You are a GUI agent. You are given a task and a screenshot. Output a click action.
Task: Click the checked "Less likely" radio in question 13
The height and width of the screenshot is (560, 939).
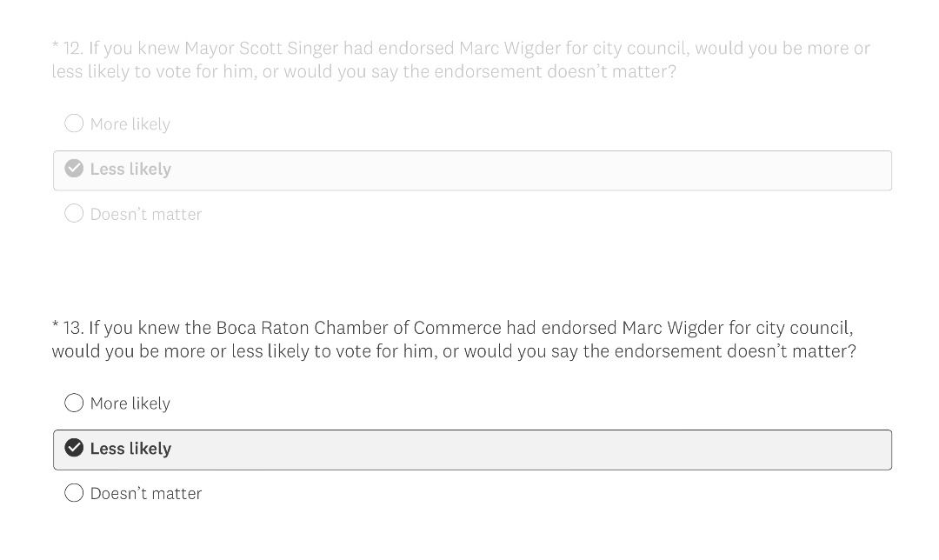pos(74,448)
